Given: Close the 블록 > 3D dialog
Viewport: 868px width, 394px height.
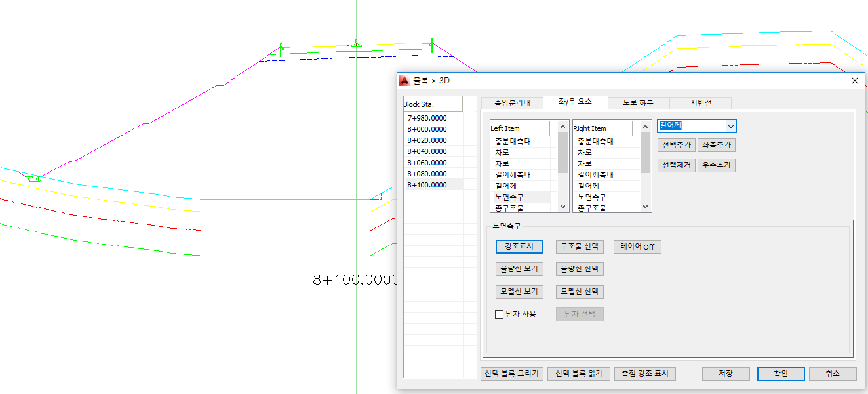Looking at the screenshot, I should [x=854, y=81].
